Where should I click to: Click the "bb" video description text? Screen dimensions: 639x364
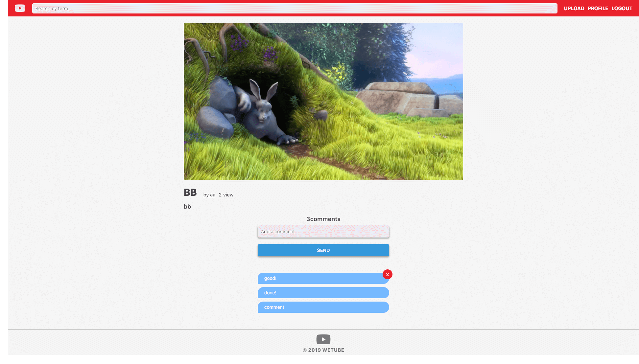[x=187, y=207]
